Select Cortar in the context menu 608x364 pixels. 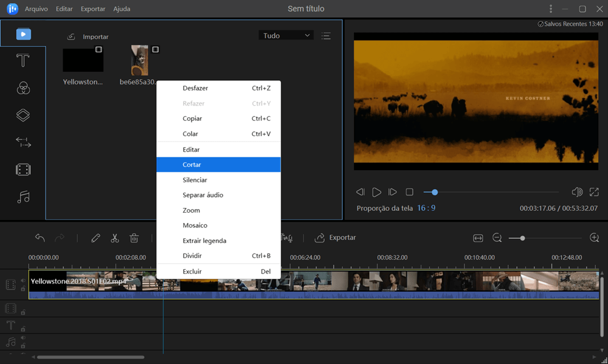[x=218, y=165]
